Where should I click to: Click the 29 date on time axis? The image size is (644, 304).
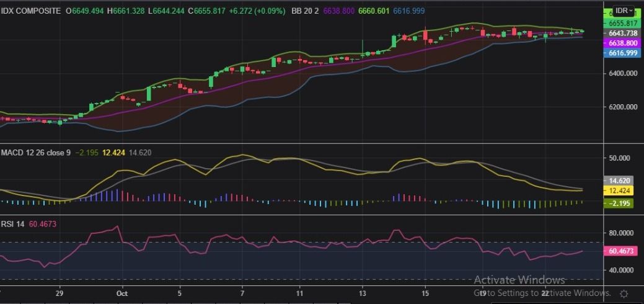pyautogui.click(x=60, y=293)
